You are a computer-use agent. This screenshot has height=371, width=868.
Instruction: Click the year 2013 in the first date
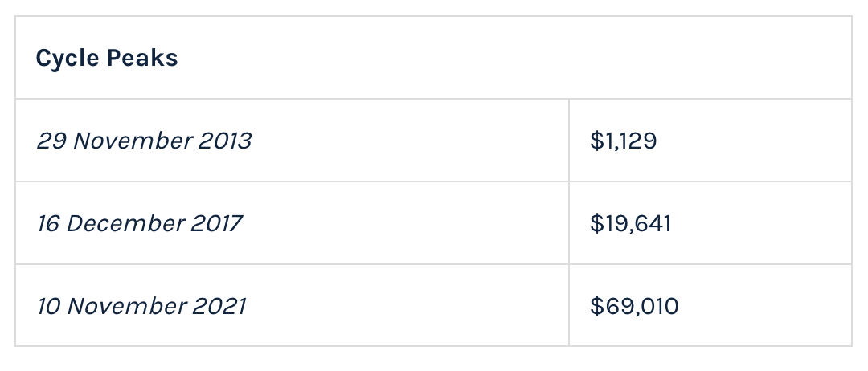click(224, 141)
